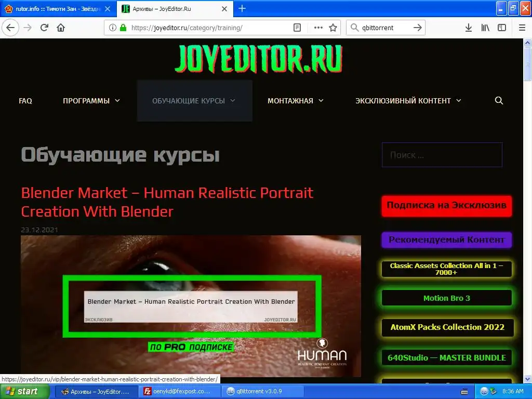
Task: Click the Поиск sidebar search field
Action: pos(442,155)
